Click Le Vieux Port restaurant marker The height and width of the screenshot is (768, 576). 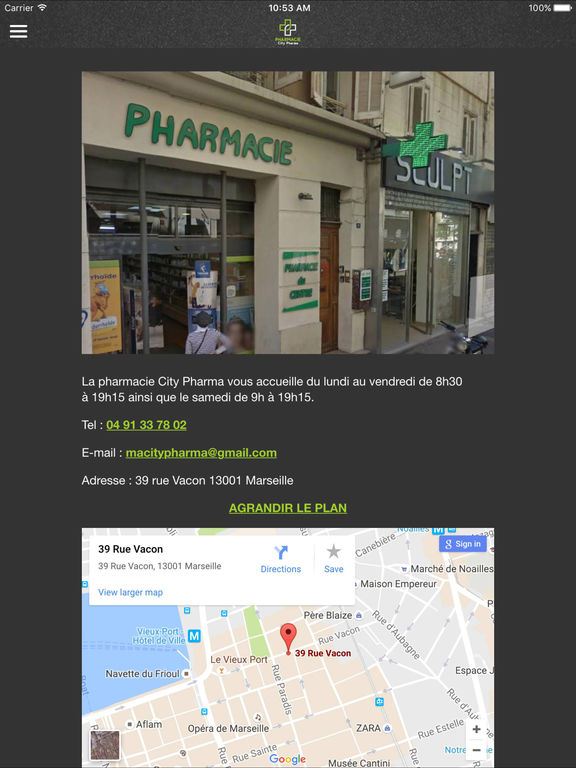(221, 671)
